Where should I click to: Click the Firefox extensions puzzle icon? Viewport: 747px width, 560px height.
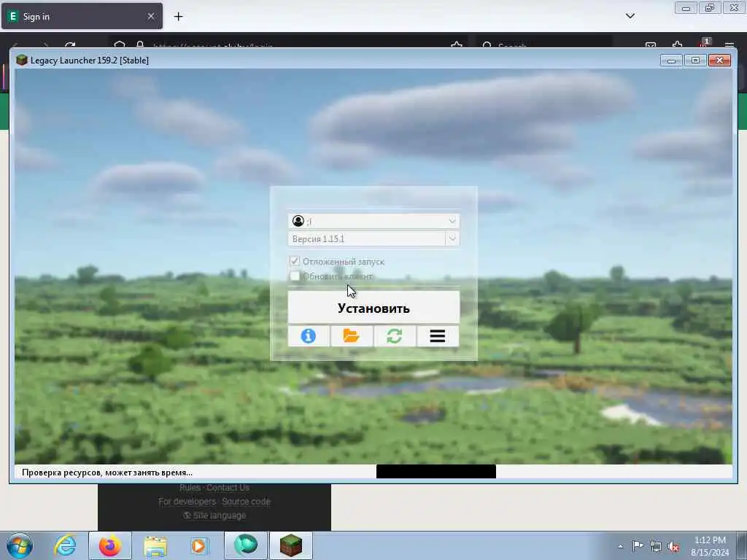tap(678, 45)
